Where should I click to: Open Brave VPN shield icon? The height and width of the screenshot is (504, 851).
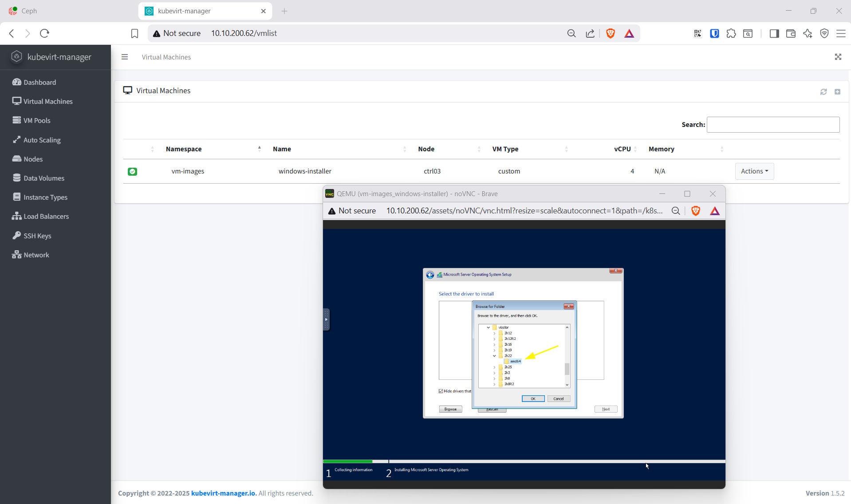click(824, 33)
